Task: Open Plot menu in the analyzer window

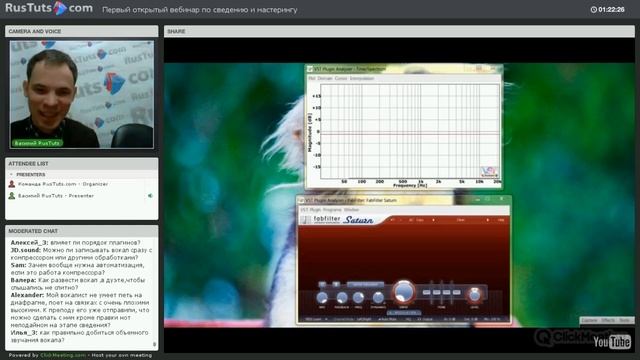Action: coord(312,78)
